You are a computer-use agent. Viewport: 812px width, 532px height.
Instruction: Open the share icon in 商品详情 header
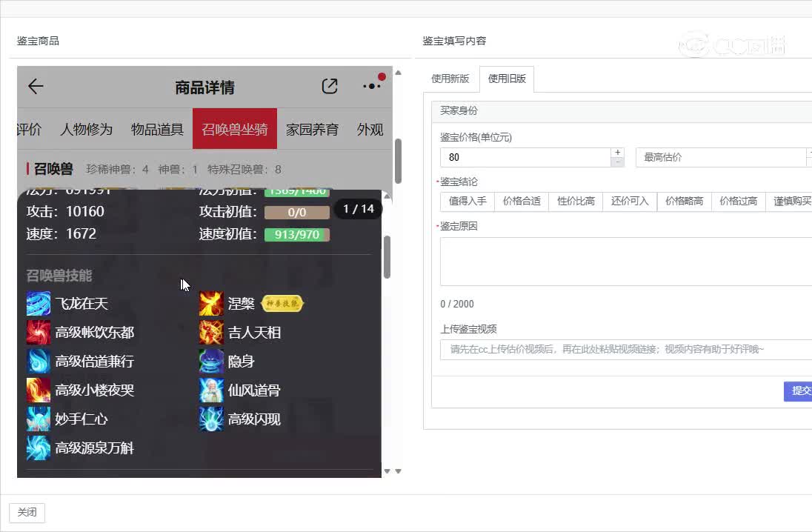330,87
